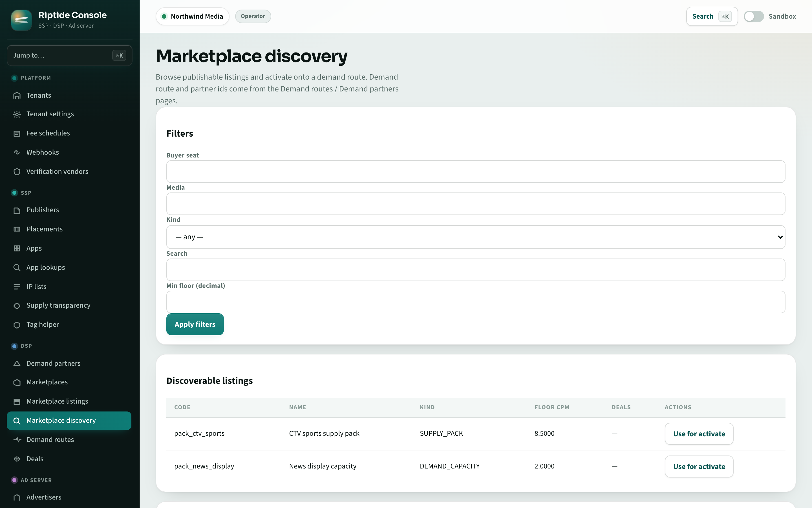Image resolution: width=812 pixels, height=508 pixels.
Task: Click the CTV sports supply pack name
Action: coord(324,433)
